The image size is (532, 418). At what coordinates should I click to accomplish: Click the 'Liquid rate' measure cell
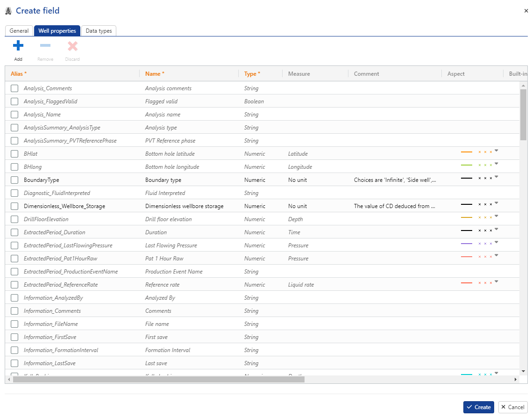[301, 285]
